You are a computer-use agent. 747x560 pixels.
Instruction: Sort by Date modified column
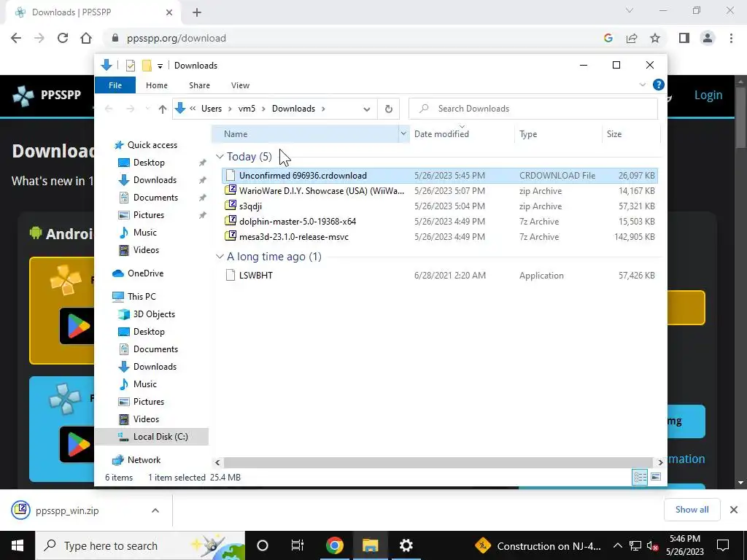tap(441, 134)
